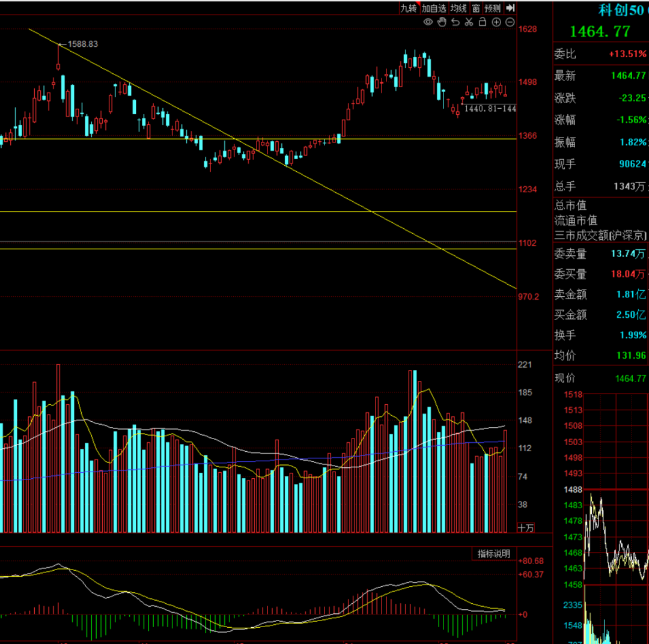Select the 流通市值 label
649x644 pixels.
click(x=576, y=220)
